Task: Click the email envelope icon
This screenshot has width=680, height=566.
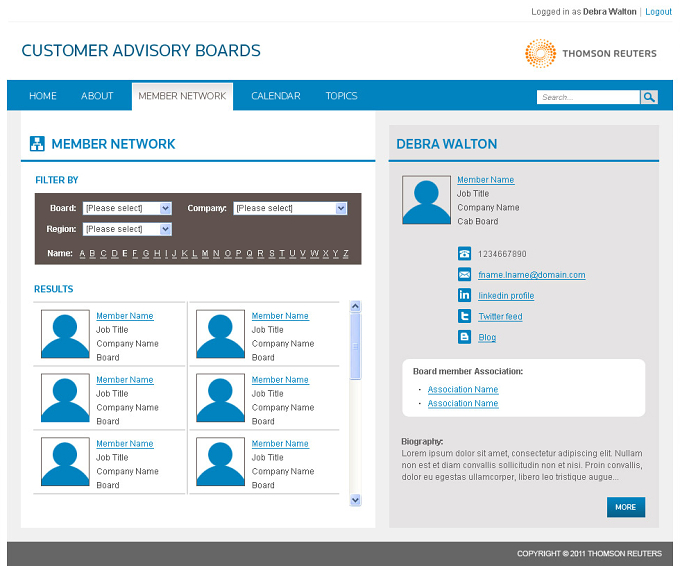Action: [x=464, y=274]
